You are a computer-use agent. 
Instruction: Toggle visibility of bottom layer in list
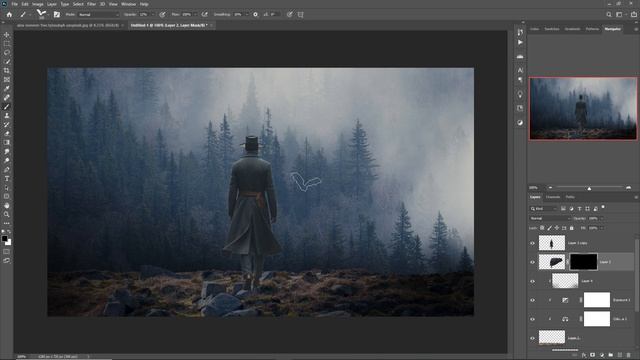coord(532,338)
